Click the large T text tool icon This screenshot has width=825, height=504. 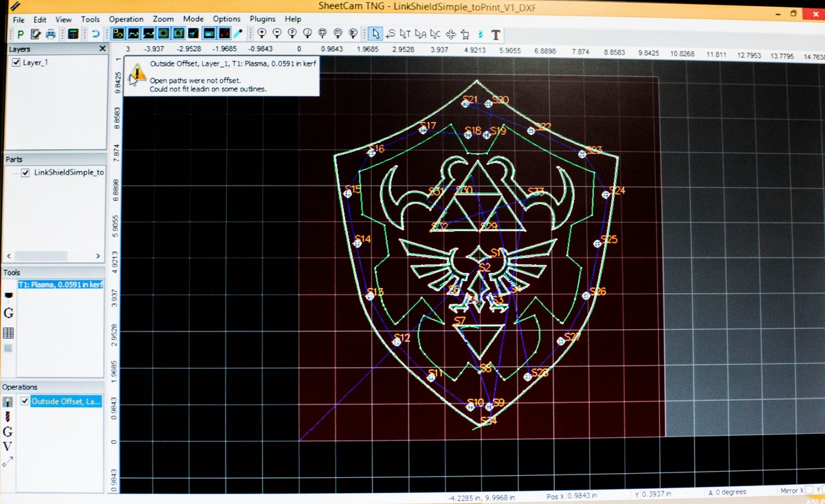pos(494,34)
